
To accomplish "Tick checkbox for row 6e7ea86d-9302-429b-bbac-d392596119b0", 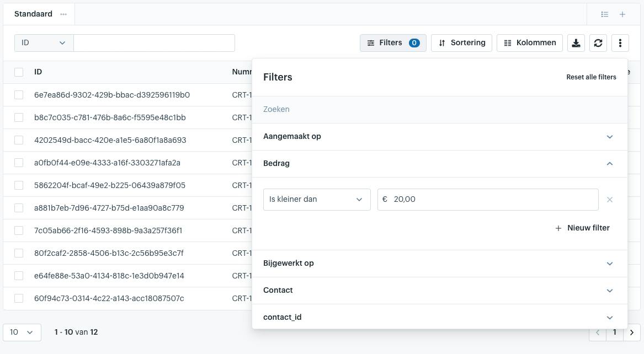I will tap(19, 95).
